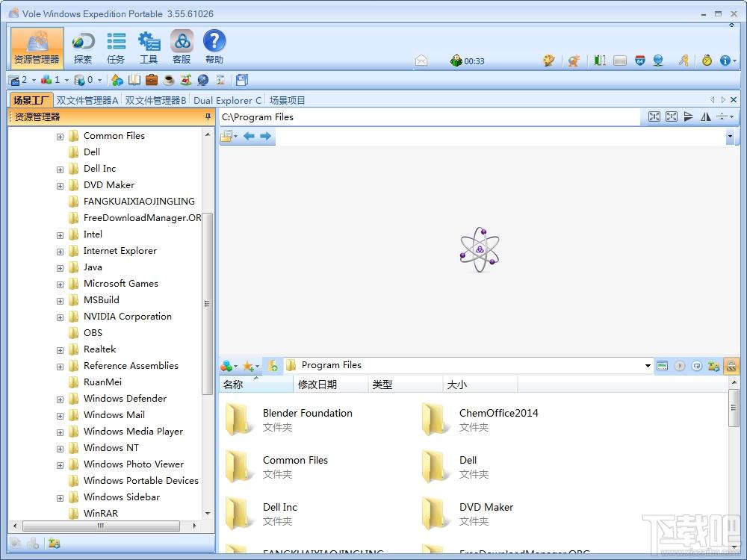
Task: Open the info icon dropdown arrow
Action: click(734, 61)
